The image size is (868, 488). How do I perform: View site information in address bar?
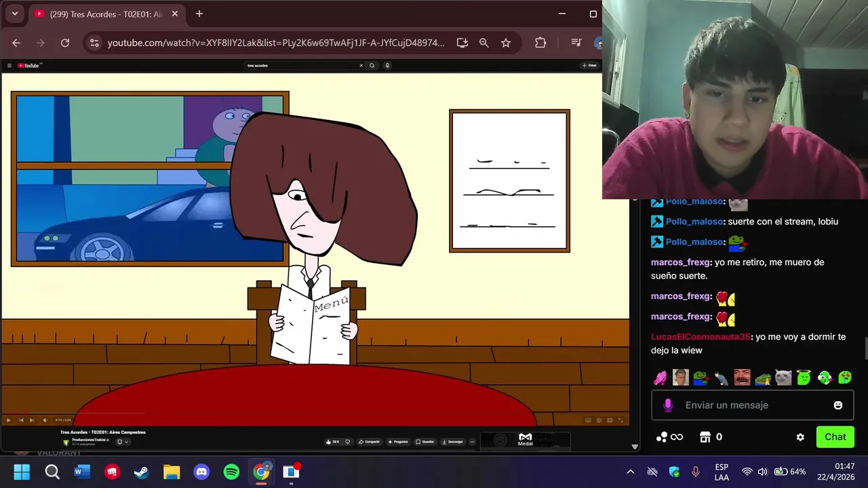tap(94, 43)
